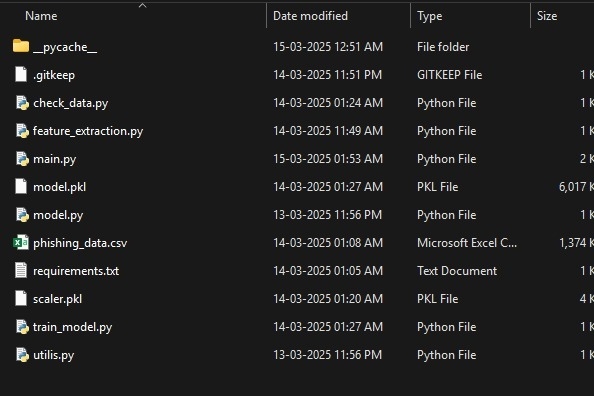Viewport: 594px width, 396px height.
Task: Click the __pycache__ folder icon
Action: [x=21, y=46]
